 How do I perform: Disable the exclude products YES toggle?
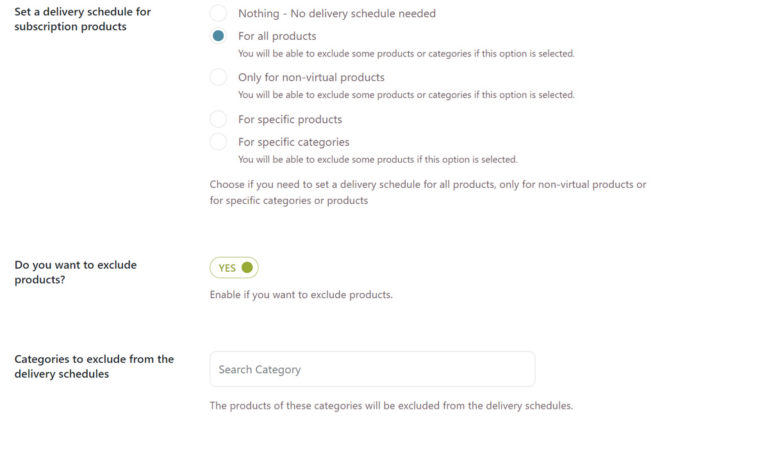click(234, 267)
